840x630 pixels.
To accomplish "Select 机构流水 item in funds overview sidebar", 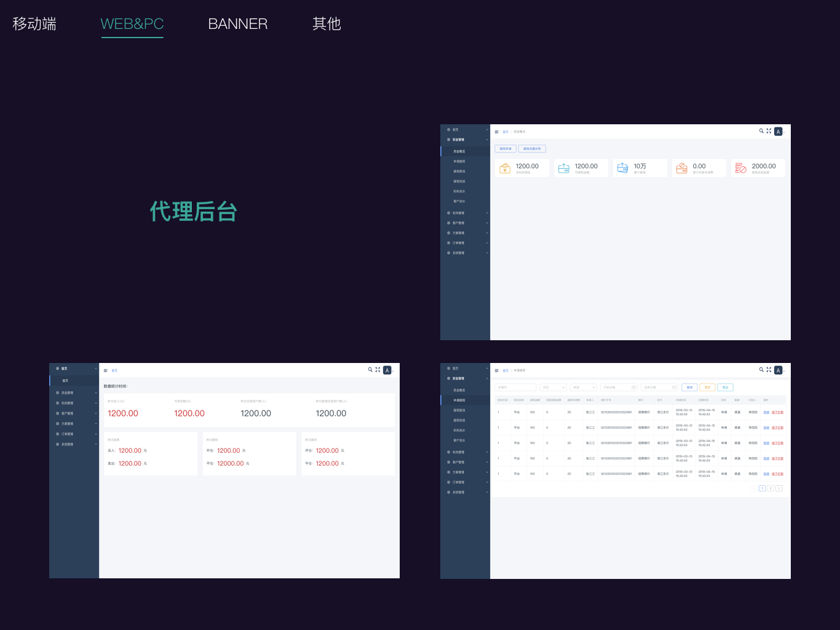I will 466,191.
